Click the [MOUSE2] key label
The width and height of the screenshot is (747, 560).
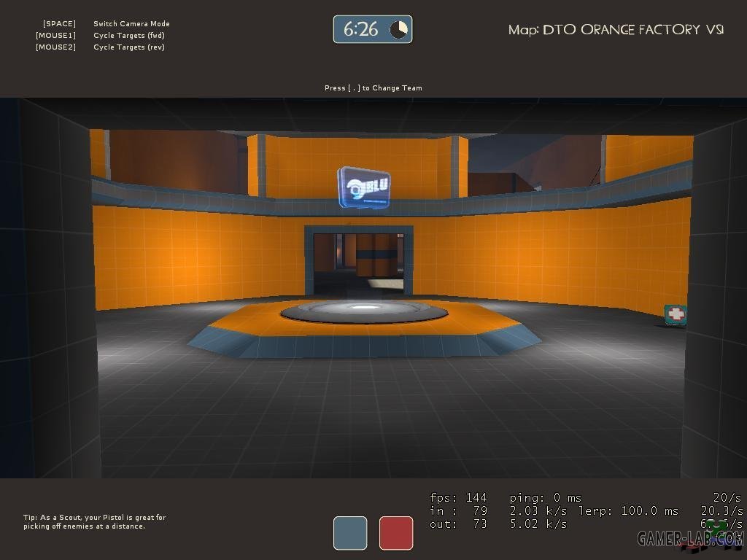(55, 47)
